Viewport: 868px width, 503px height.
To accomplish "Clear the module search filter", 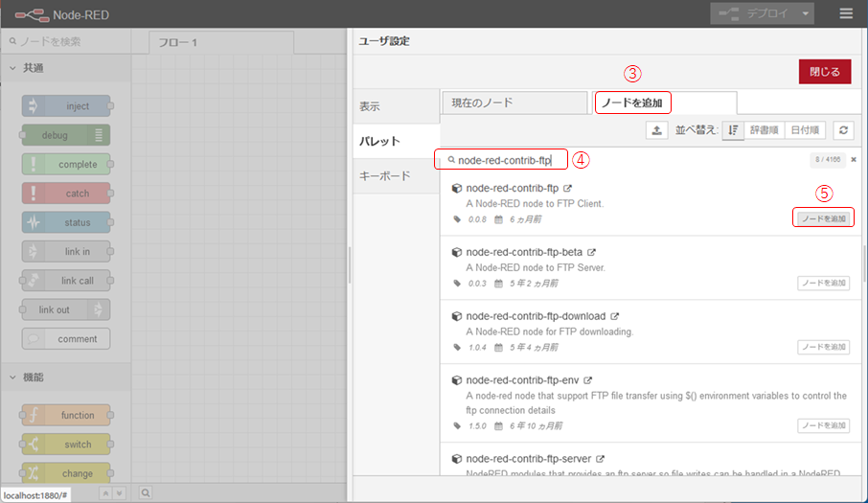I will click(x=853, y=160).
